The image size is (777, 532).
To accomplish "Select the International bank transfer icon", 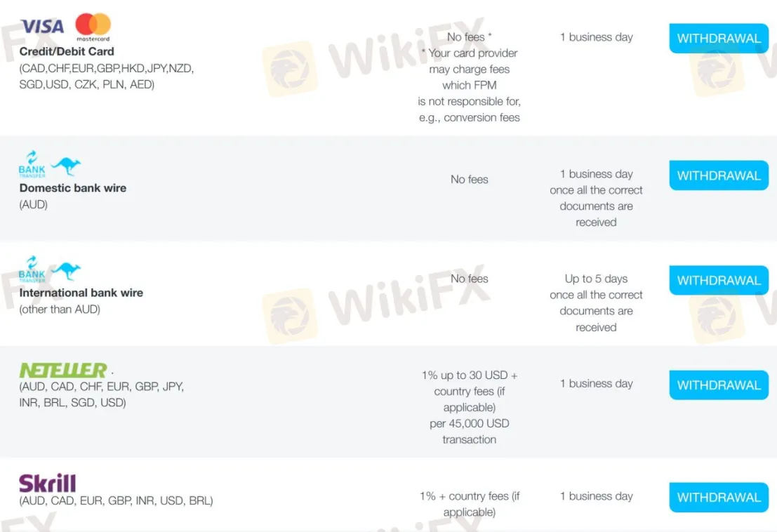I will pos(32,269).
